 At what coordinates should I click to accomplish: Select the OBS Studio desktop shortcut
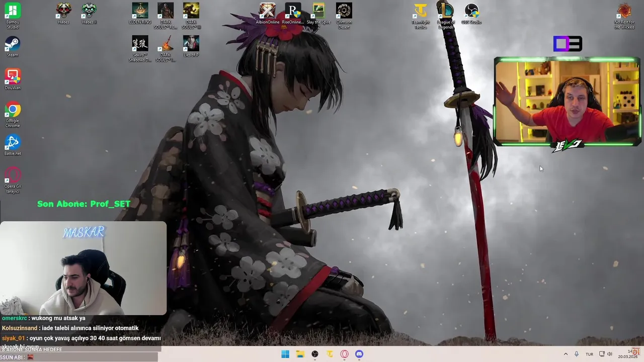coord(471,14)
